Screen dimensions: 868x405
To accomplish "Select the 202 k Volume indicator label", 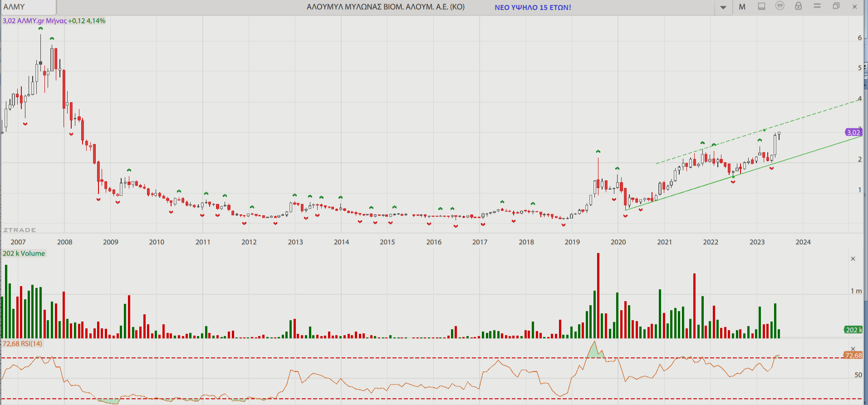I will click(24, 253).
